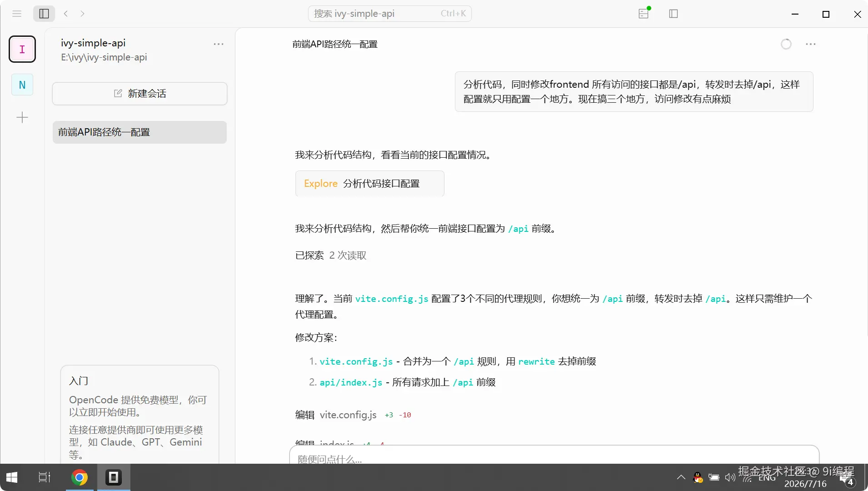Click the QQ penguin tray icon
Viewport: 868px width, 491px height.
(x=698, y=477)
